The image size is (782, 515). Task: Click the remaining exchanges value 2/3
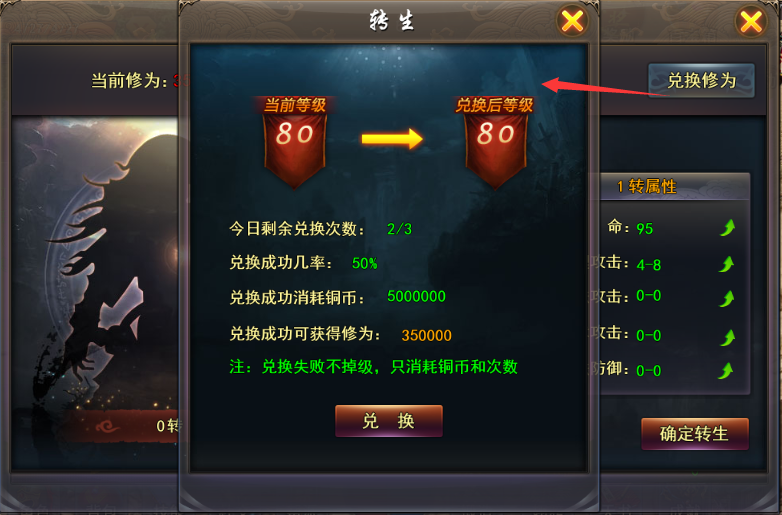pyautogui.click(x=399, y=229)
